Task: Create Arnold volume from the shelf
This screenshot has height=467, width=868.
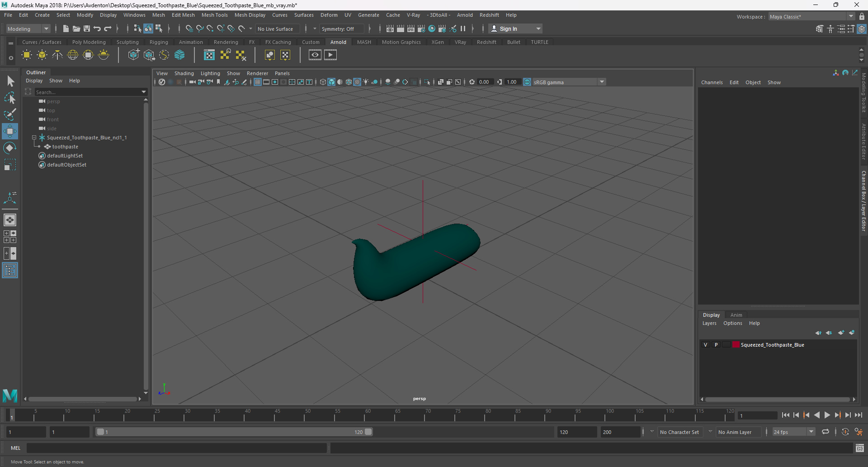Action: [179, 55]
